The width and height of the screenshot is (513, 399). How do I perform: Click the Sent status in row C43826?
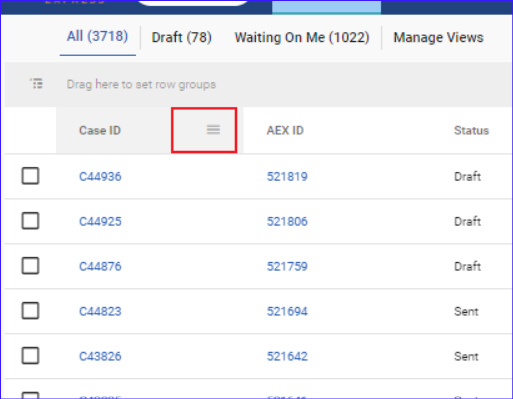coord(466,356)
